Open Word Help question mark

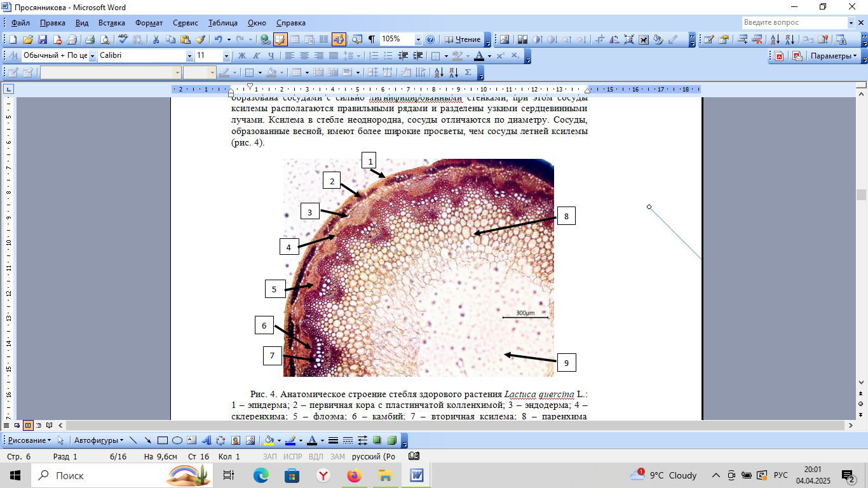[430, 39]
